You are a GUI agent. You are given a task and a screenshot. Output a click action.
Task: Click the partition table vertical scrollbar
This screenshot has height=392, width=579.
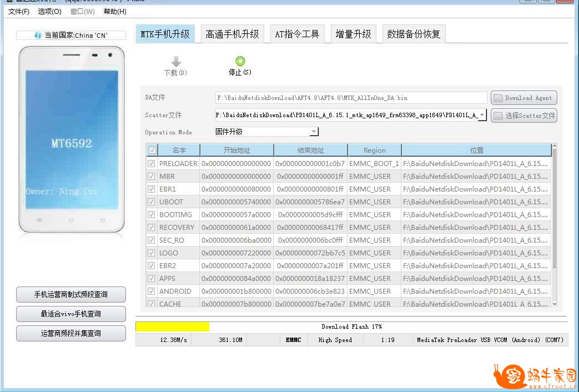pyautogui.click(x=554, y=225)
